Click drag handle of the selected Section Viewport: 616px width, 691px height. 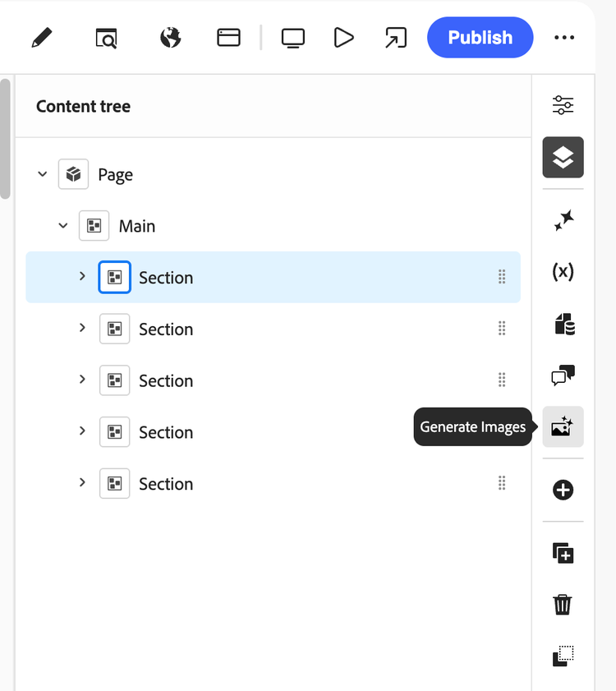[502, 277]
